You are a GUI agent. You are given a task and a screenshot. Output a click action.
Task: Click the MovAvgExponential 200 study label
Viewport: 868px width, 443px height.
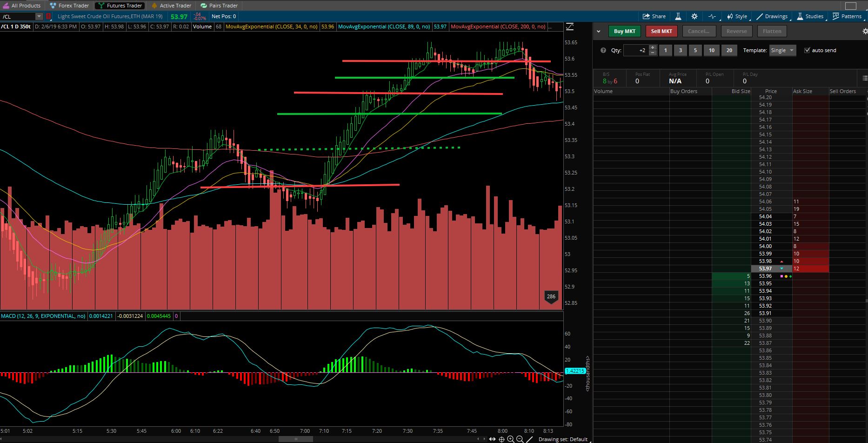[x=498, y=27]
